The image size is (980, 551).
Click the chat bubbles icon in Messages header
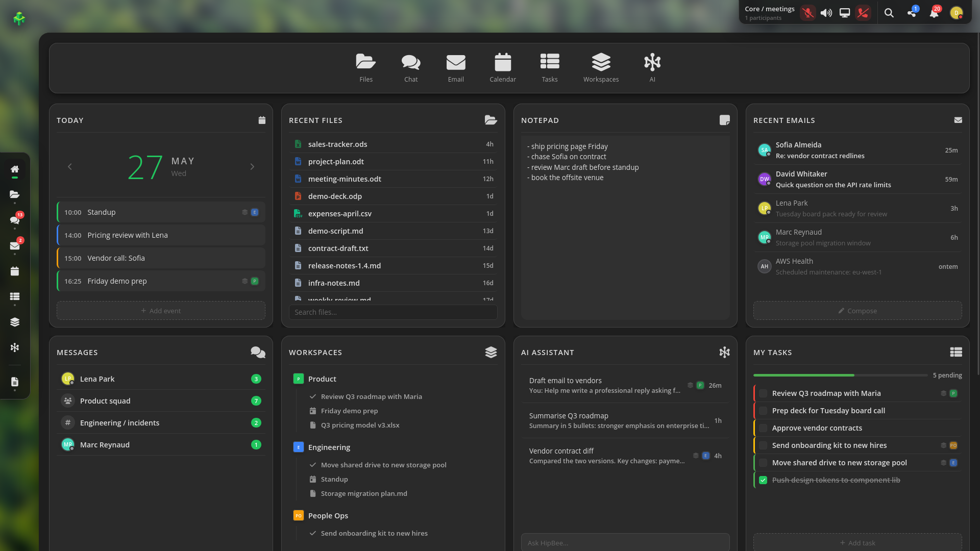pos(258,352)
